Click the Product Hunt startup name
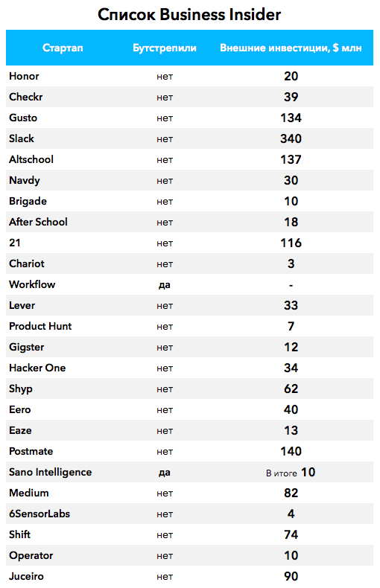380x588 pixels. tap(40, 326)
